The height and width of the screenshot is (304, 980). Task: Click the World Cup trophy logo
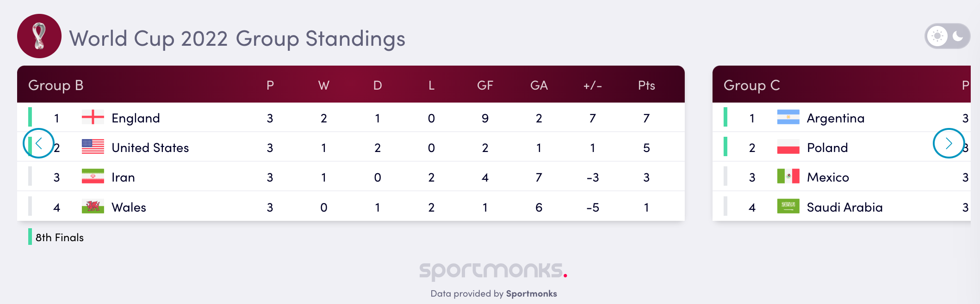[39, 36]
